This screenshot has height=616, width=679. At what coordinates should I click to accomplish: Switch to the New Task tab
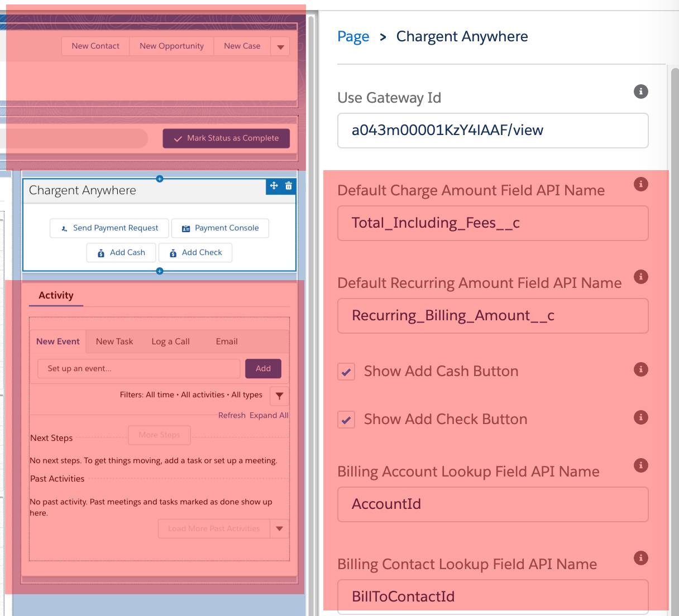114,341
